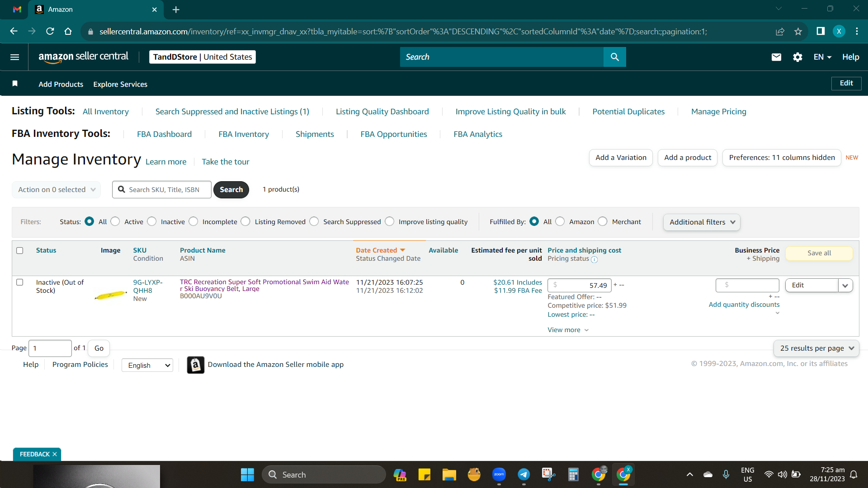Tick the checkbox for the Inactive product row

click(x=20, y=282)
